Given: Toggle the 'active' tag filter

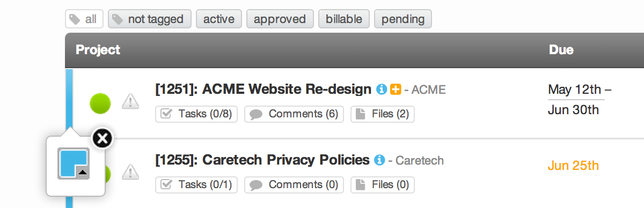Looking at the screenshot, I should click(219, 19).
